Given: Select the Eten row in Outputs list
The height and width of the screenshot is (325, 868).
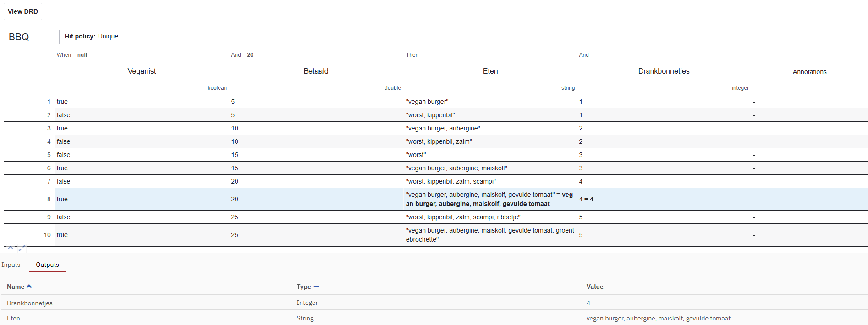Looking at the screenshot, I should click(x=14, y=318).
